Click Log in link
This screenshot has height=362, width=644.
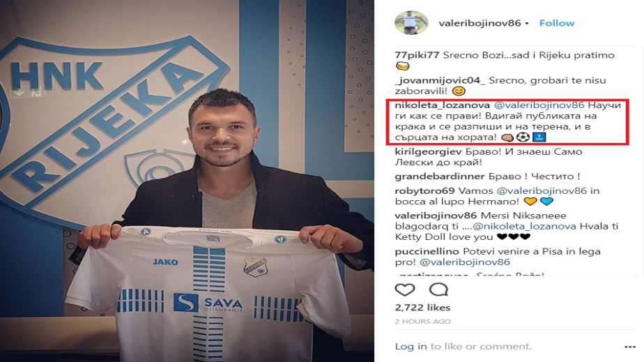click(411, 347)
